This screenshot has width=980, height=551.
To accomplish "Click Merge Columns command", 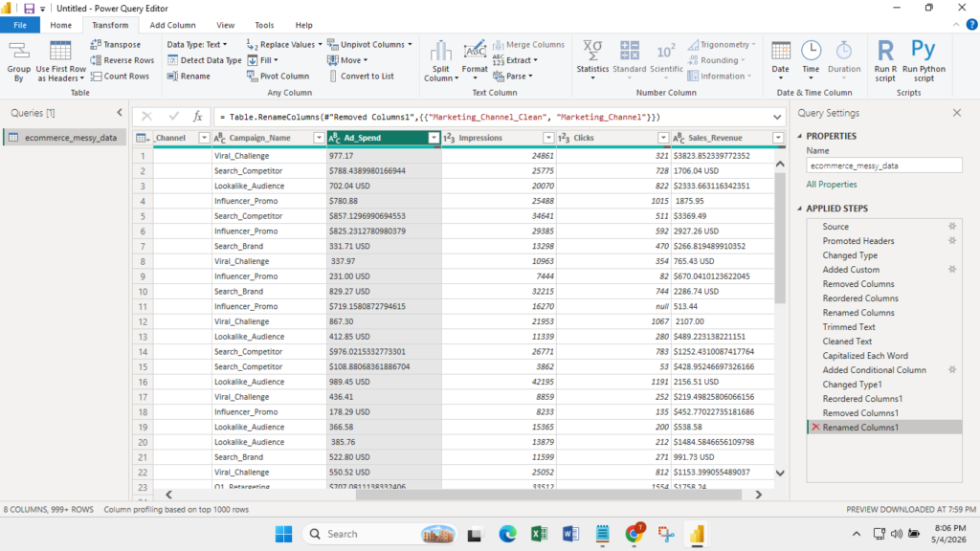I will coord(528,44).
